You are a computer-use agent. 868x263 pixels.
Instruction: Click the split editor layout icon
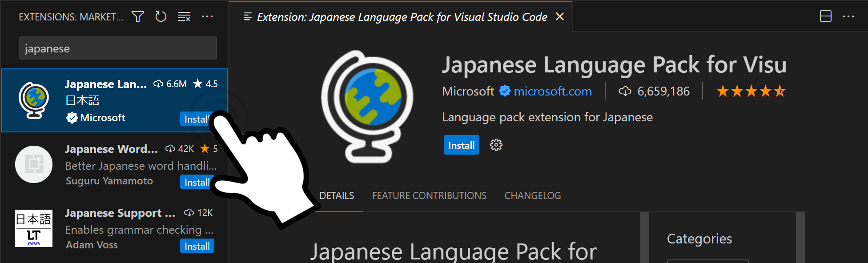[x=826, y=16]
